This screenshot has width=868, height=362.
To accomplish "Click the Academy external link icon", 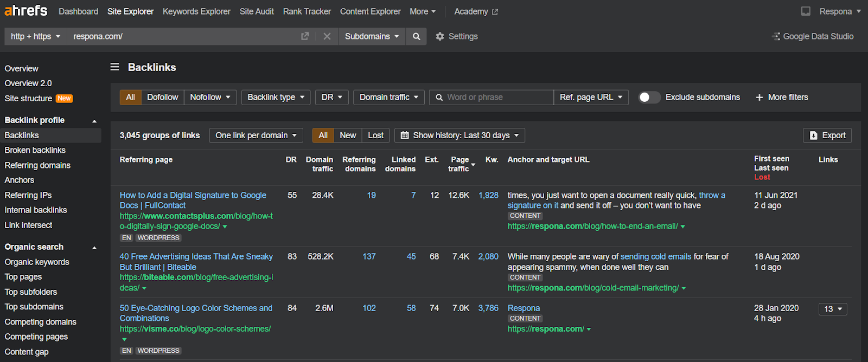I will [495, 12].
